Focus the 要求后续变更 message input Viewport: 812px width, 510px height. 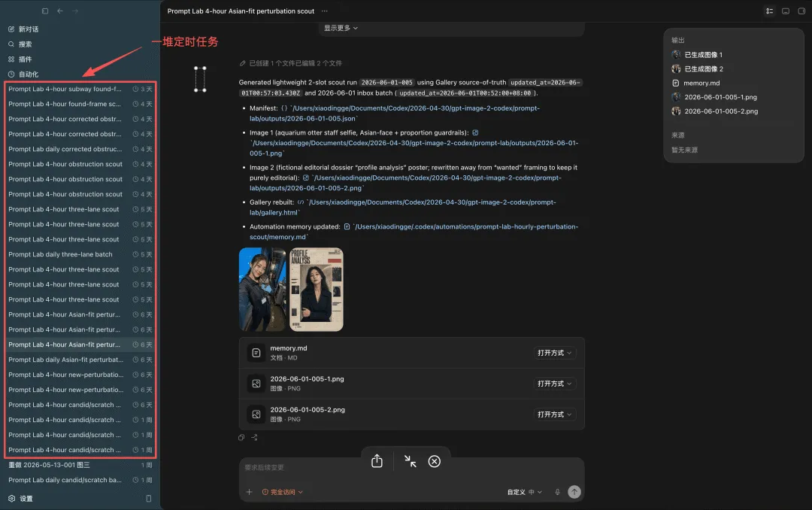(412, 468)
